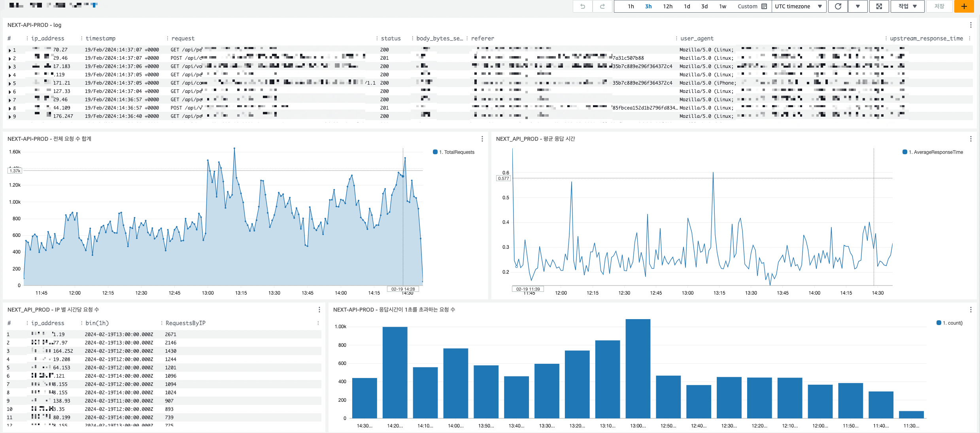Select the 12h time range
Screen dimensions: 980x433
(x=668, y=6)
